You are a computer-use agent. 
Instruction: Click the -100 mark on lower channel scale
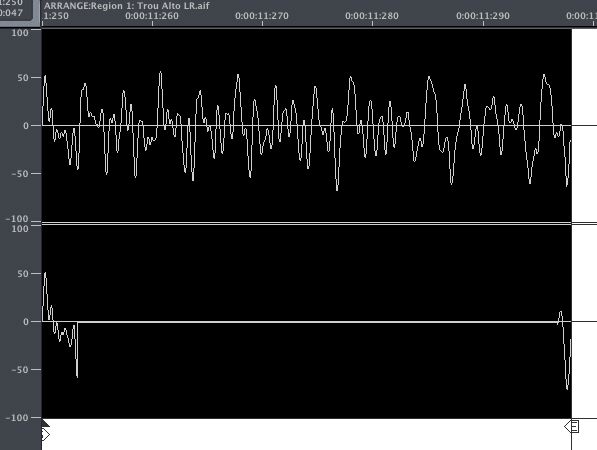[17, 418]
